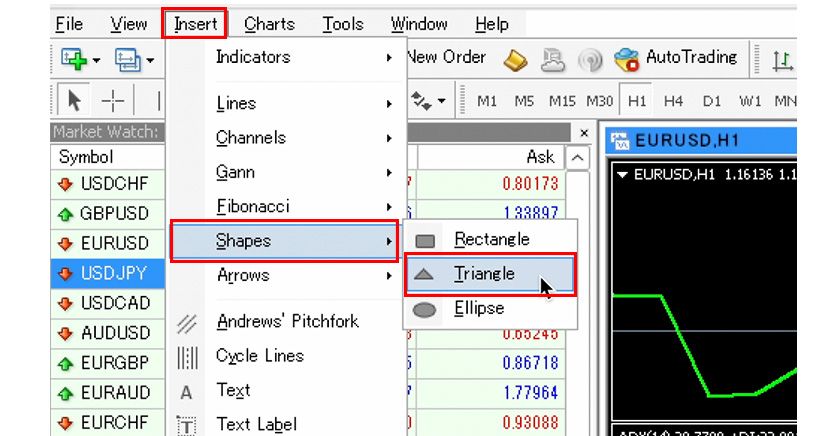
Task: Open the Help menu
Action: 491,24
